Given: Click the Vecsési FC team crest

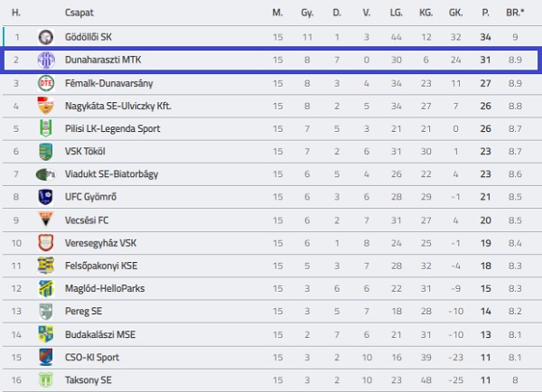Looking at the screenshot, I should click(45, 219).
